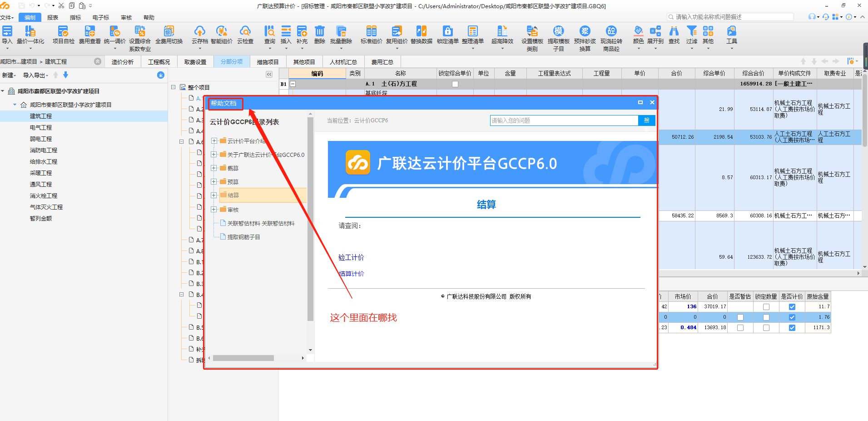The width and height of the screenshot is (868, 421).
Task: Expand the 审核 folder in help tree
Action: pos(214,210)
